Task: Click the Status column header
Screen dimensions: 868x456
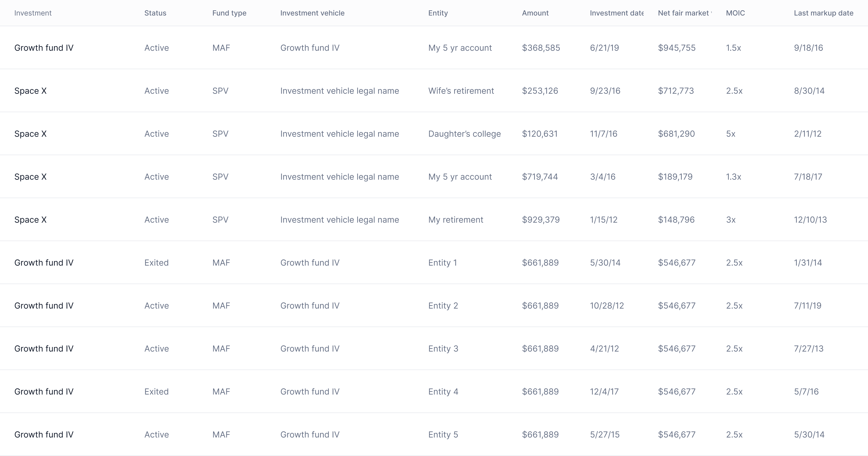Action: tap(155, 13)
